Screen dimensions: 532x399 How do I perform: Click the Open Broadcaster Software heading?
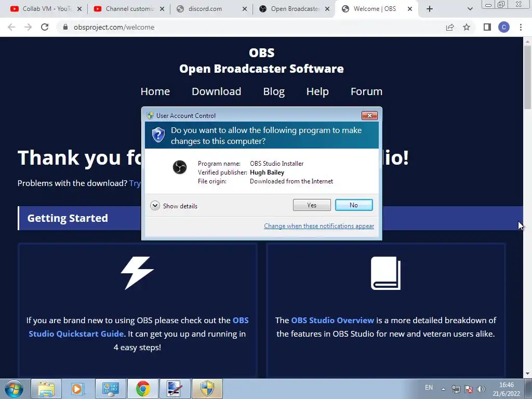[x=261, y=69]
